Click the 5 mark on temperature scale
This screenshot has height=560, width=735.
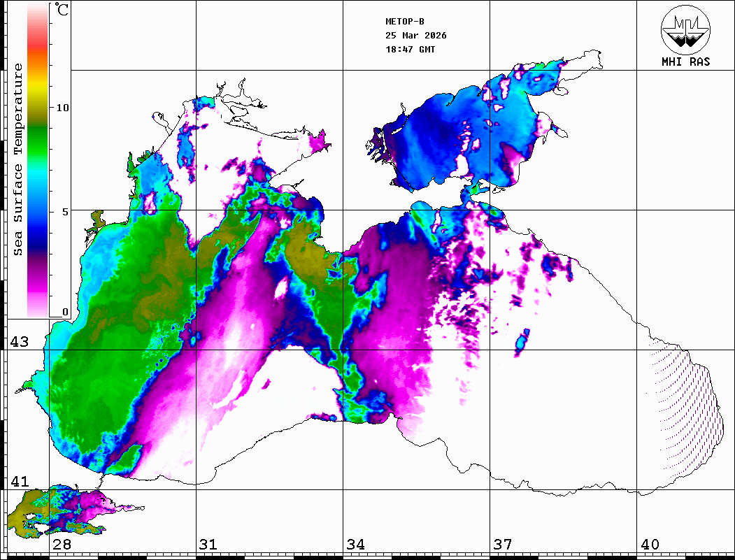66,211
